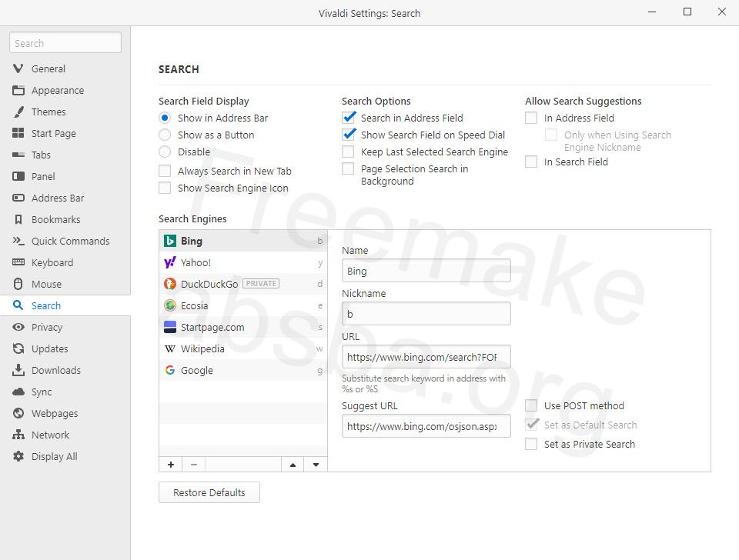Click the Name field containing Bing

[x=426, y=271]
